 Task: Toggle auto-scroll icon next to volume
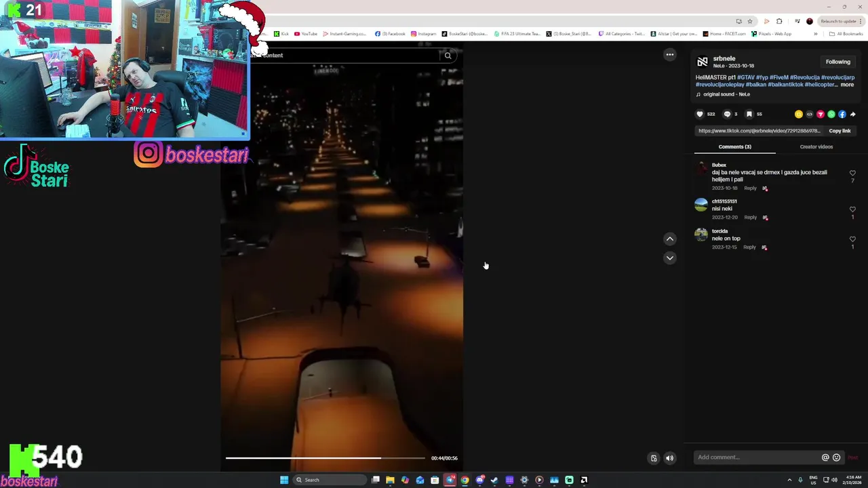(654, 458)
